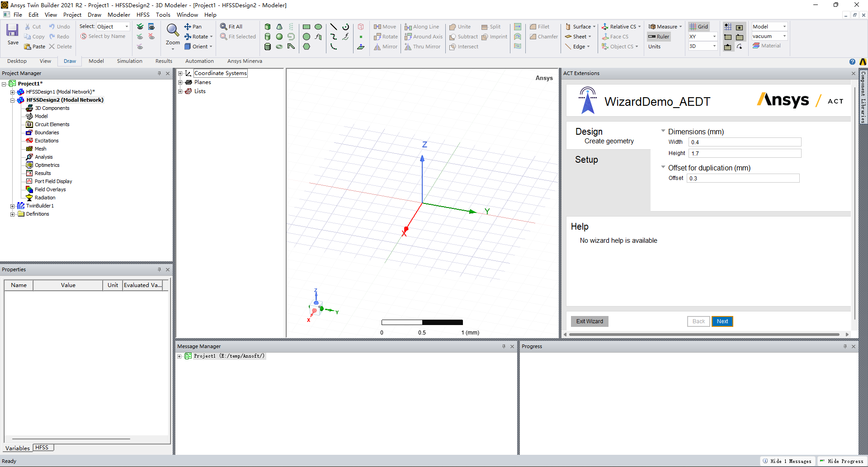Select the Draw sphere tool
The image size is (868, 467).
[x=279, y=37]
